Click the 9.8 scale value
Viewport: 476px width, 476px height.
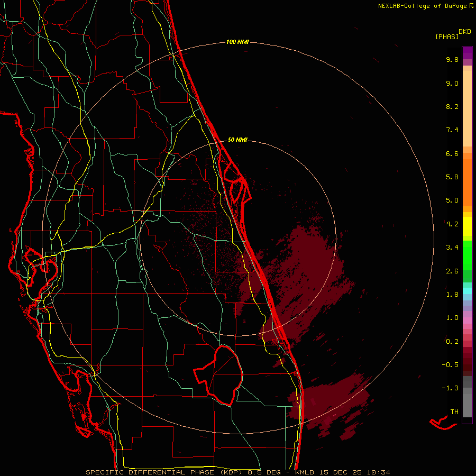(x=452, y=59)
